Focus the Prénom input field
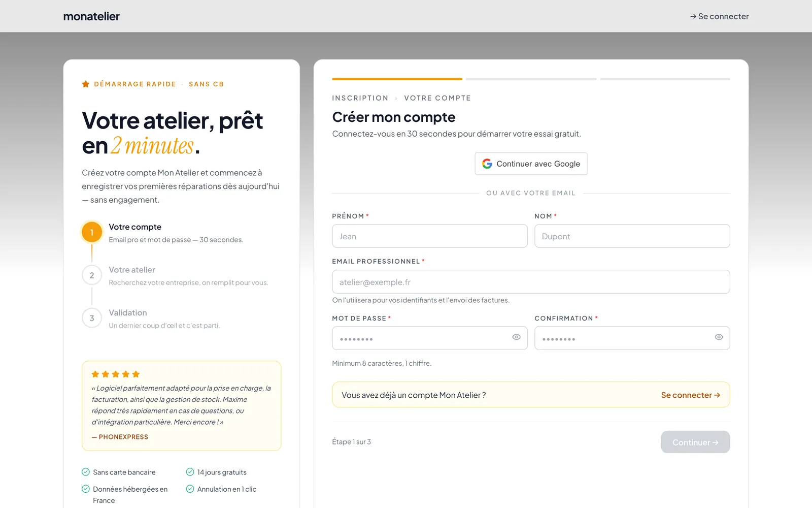This screenshot has width=812, height=508. (x=430, y=236)
